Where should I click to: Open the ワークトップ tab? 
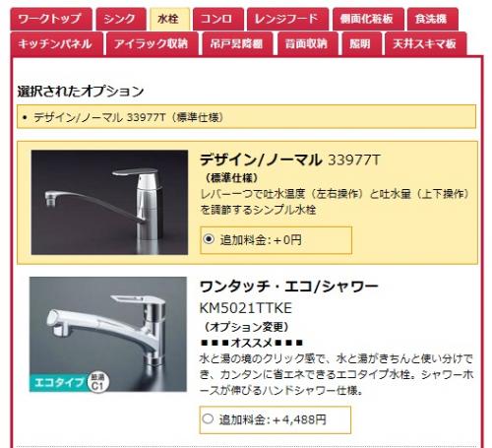[51, 19]
